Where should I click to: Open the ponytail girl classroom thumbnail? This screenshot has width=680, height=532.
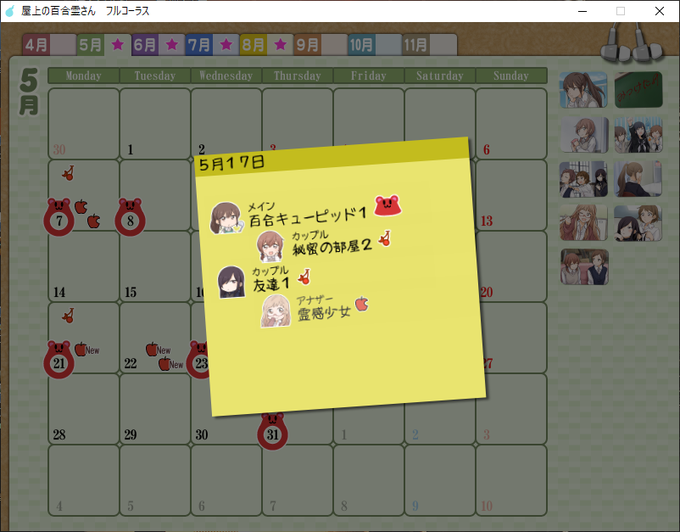click(x=583, y=90)
